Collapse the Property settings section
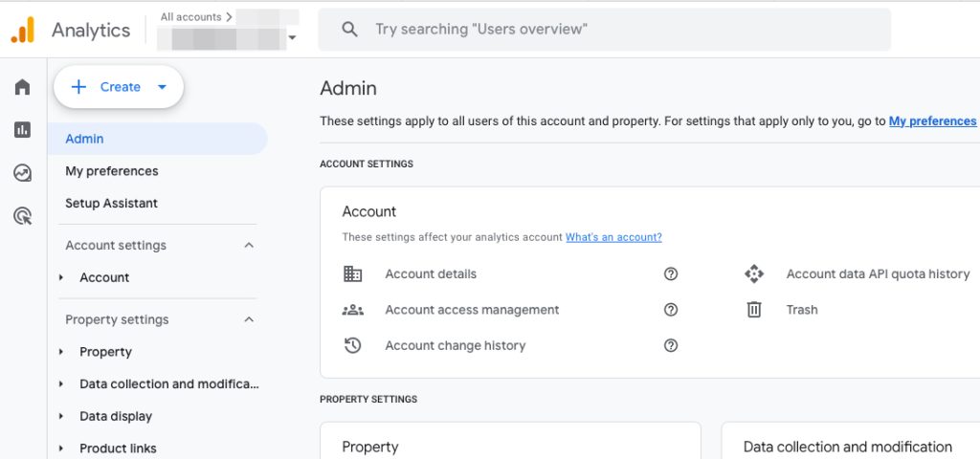 click(x=249, y=320)
